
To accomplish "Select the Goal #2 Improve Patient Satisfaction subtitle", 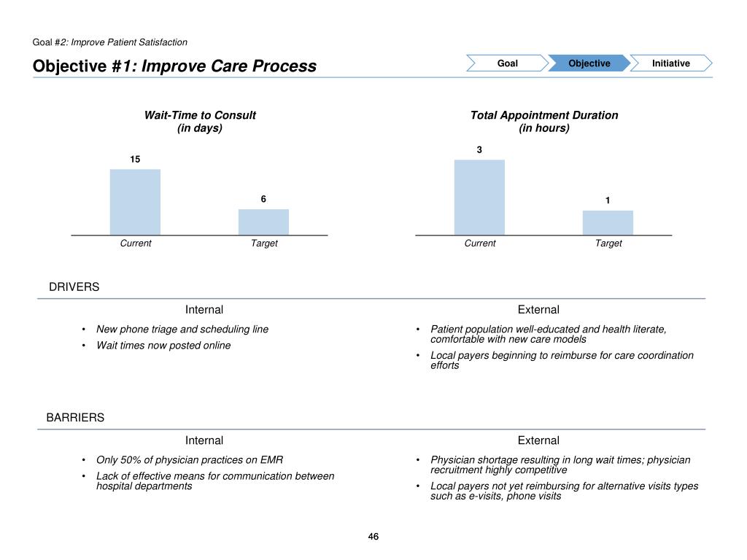I will (110, 42).
